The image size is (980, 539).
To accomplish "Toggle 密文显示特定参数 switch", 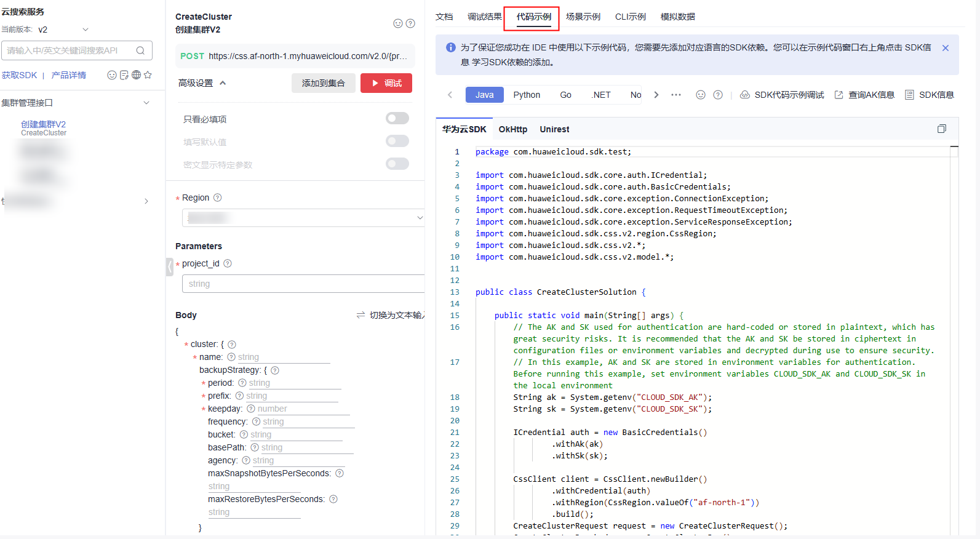I will (x=397, y=164).
